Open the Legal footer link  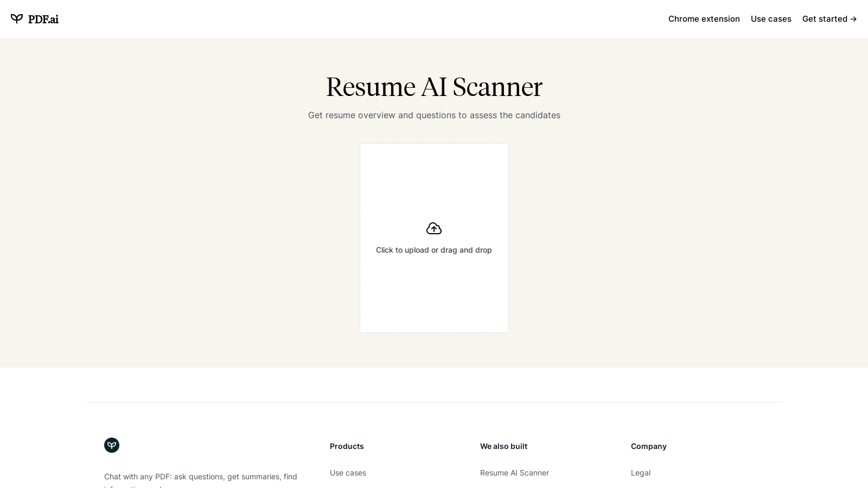[x=641, y=473]
